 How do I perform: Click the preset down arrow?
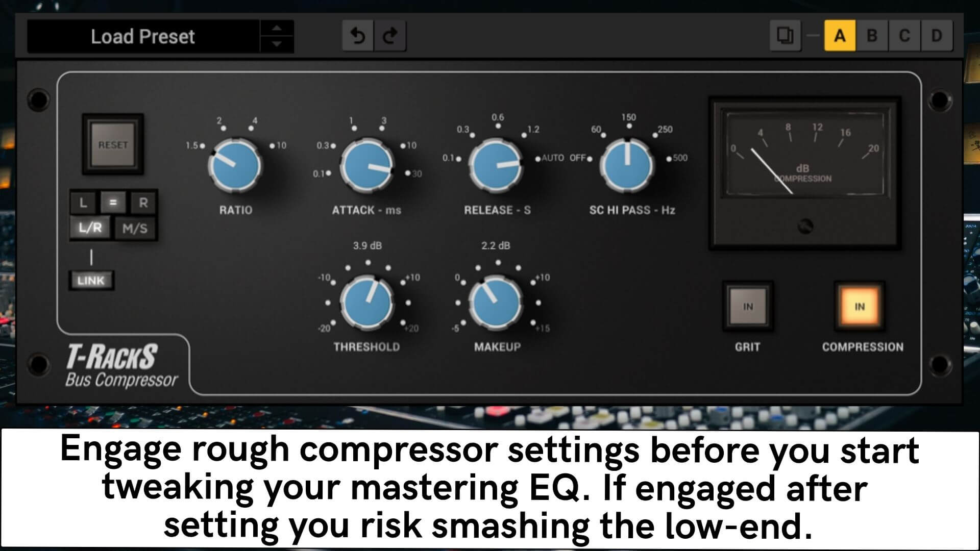(x=277, y=44)
